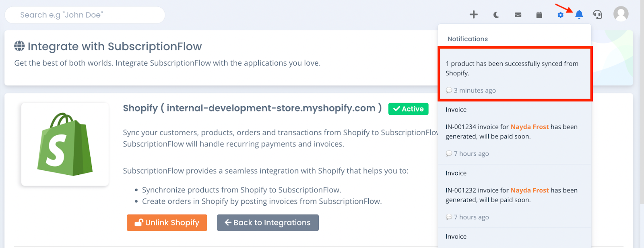Viewport: 644px width, 248px height.
Task: Click the plus add-new icon
Action: tap(474, 15)
